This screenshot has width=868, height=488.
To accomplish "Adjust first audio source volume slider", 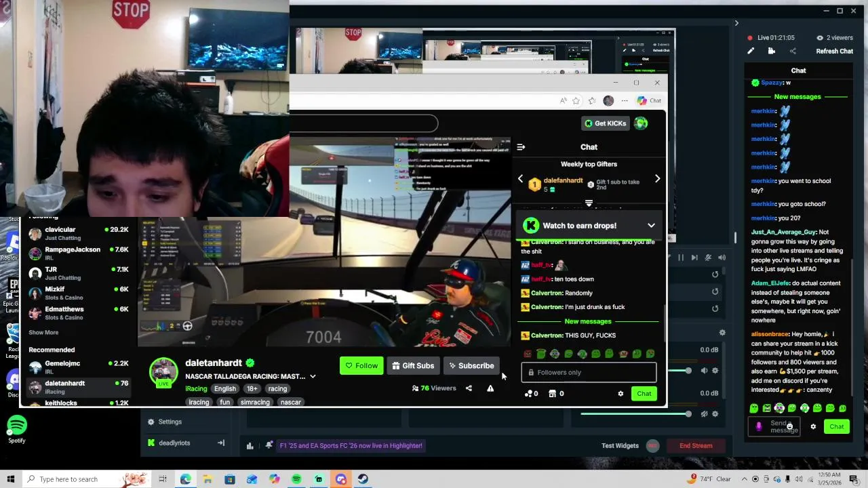I will click(688, 371).
